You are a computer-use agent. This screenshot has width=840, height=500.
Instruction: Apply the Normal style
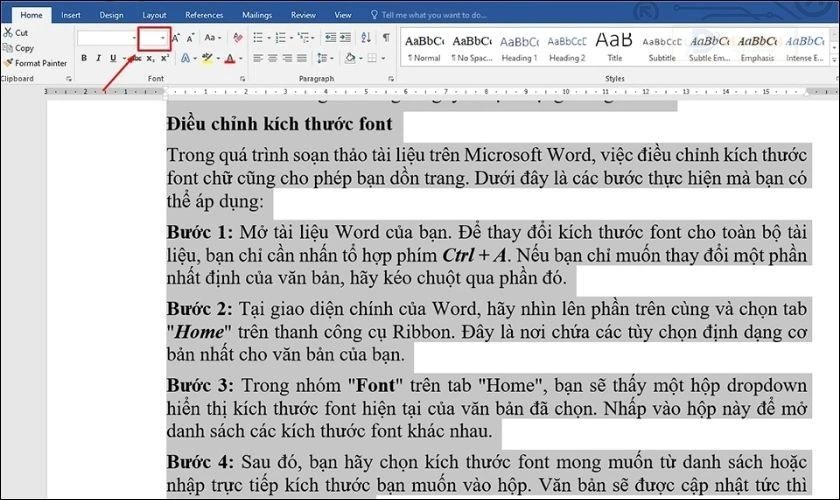click(x=424, y=48)
